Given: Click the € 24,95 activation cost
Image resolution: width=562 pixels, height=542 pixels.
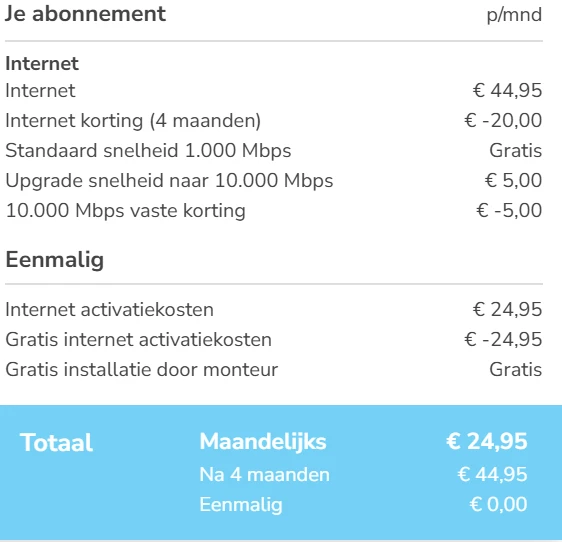Looking at the screenshot, I should 507,310.
